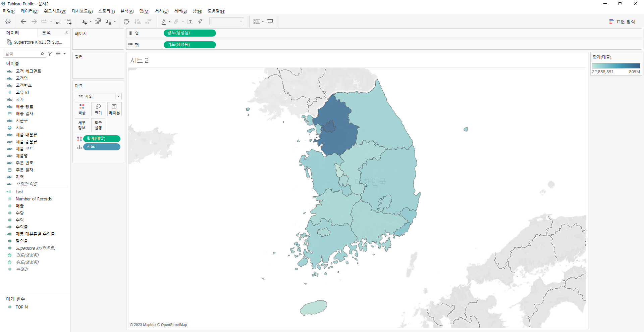
Task: Click the group members paperclip icon
Action: (x=176, y=21)
